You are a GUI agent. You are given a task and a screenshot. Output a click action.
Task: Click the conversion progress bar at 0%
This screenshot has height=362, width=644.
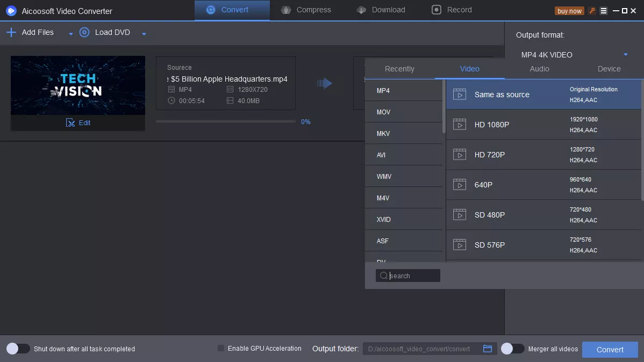[x=226, y=122]
